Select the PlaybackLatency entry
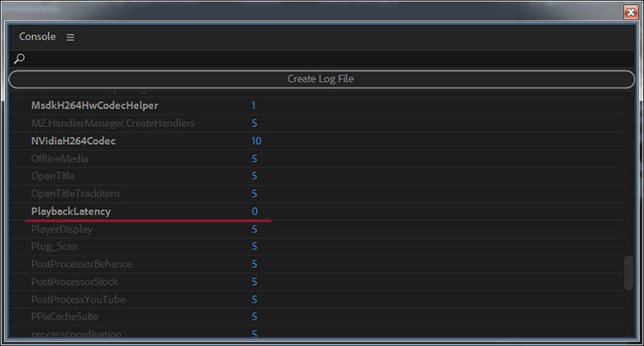644x346 pixels. (71, 212)
